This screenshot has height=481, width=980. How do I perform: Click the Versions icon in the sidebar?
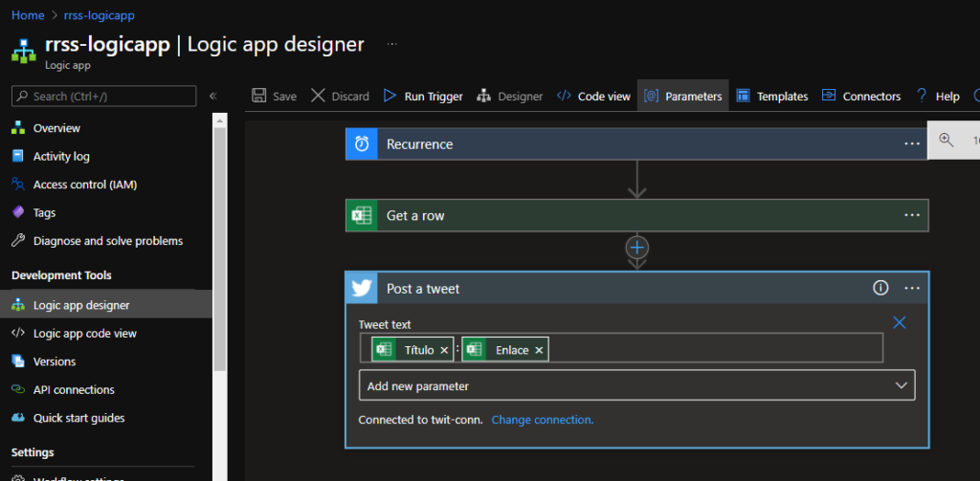pyautogui.click(x=18, y=361)
